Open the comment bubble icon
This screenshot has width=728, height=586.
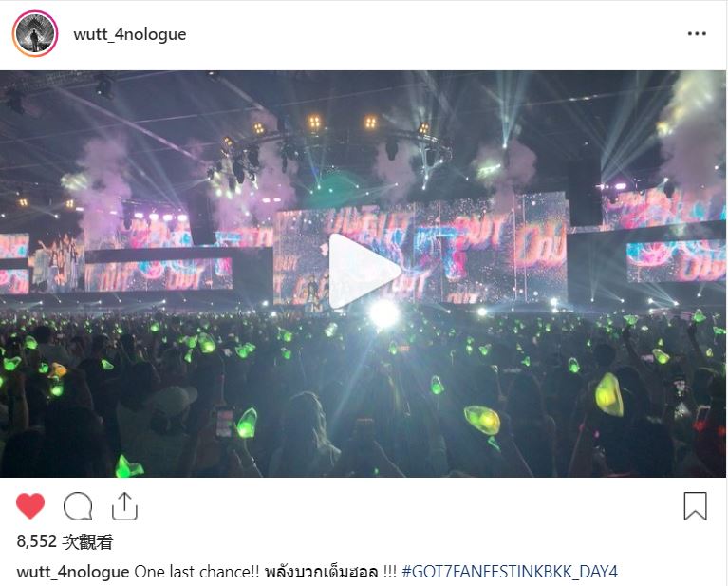coord(78,506)
